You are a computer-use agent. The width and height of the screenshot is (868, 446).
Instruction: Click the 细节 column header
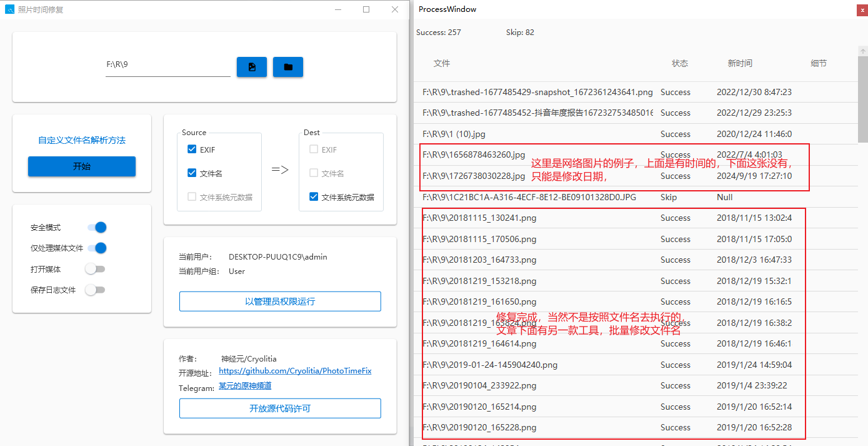pyautogui.click(x=819, y=63)
